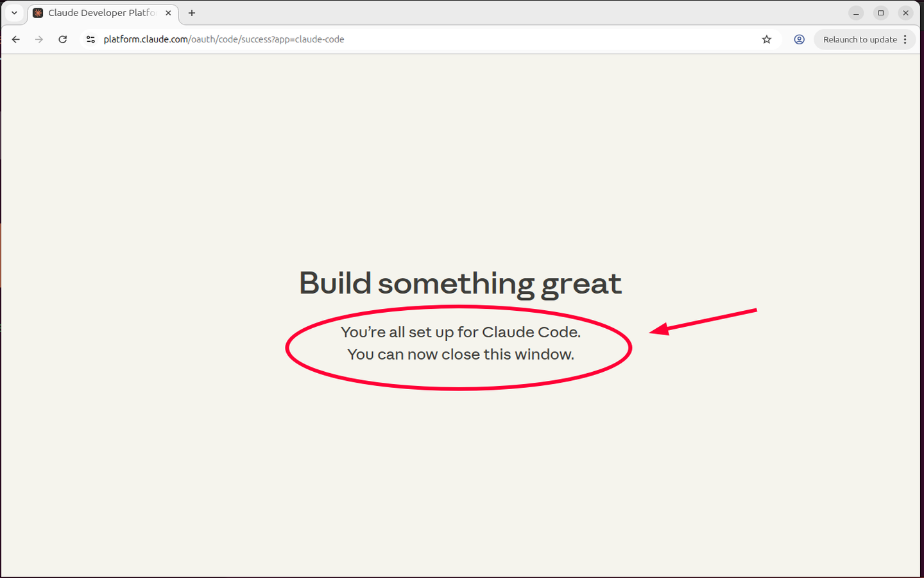Expand the tab search chevron
Viewport: 924px width, 578px height.
[14, 13]
